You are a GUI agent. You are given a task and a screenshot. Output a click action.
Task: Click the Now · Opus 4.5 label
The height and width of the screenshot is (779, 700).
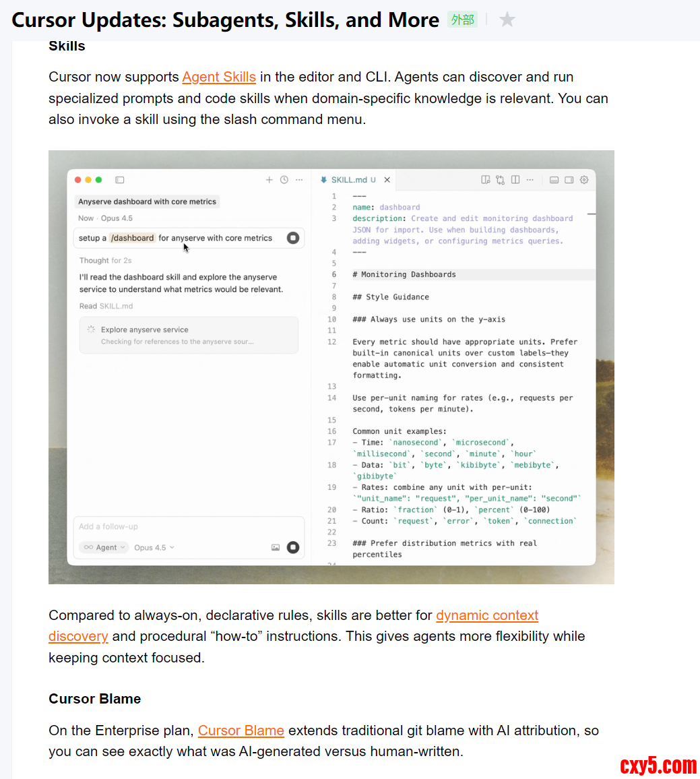coord(105,218)
